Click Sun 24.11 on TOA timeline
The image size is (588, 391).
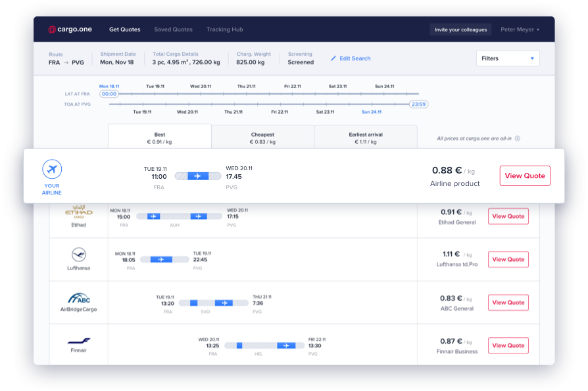372,112
